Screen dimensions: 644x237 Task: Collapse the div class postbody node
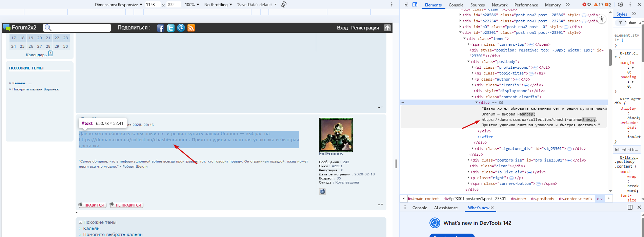pyautogui.click(x=468, y=62)
